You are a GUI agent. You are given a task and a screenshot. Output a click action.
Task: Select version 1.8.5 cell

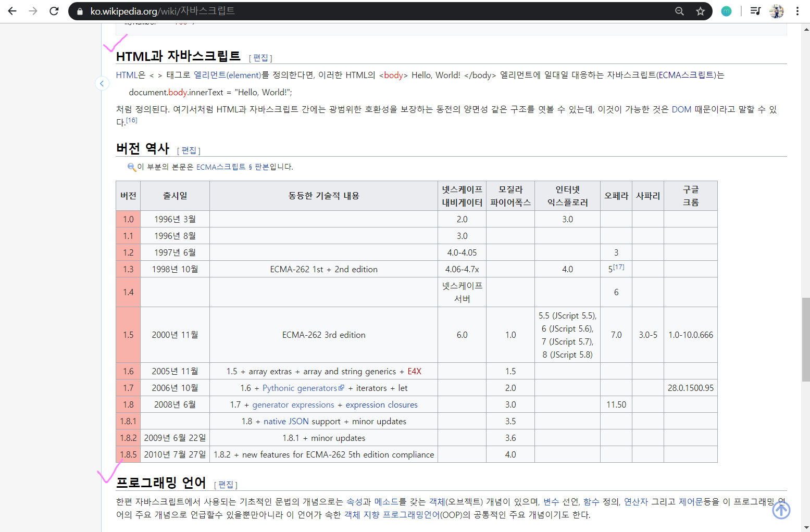coord(128,454)
